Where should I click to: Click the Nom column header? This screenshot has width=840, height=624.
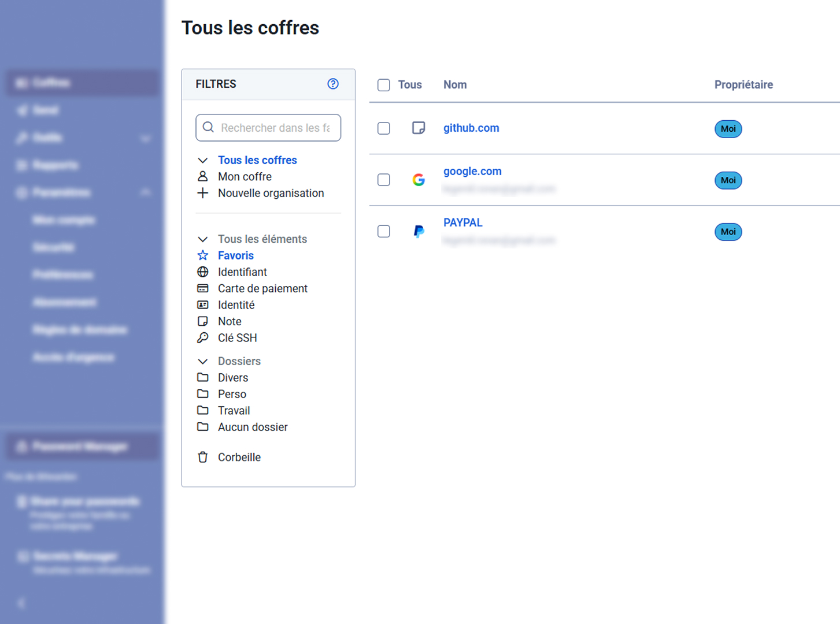[455, 85]
